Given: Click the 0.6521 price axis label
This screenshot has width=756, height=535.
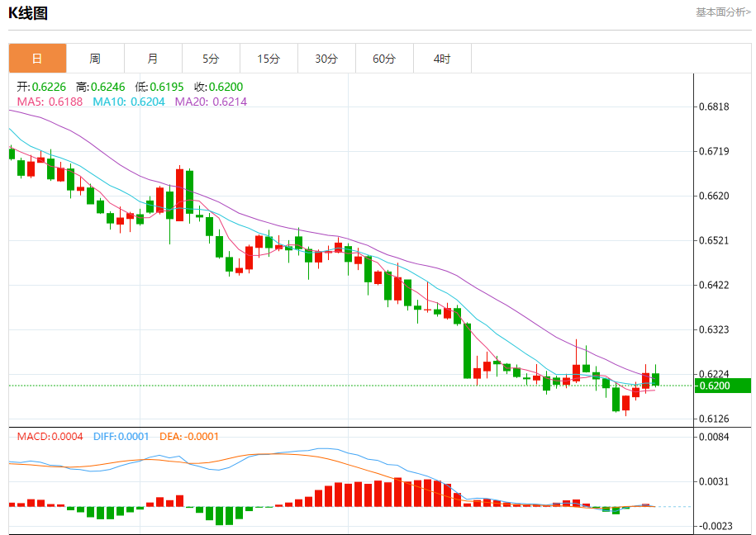Looking at the screenshot, I should click(714, 240).
